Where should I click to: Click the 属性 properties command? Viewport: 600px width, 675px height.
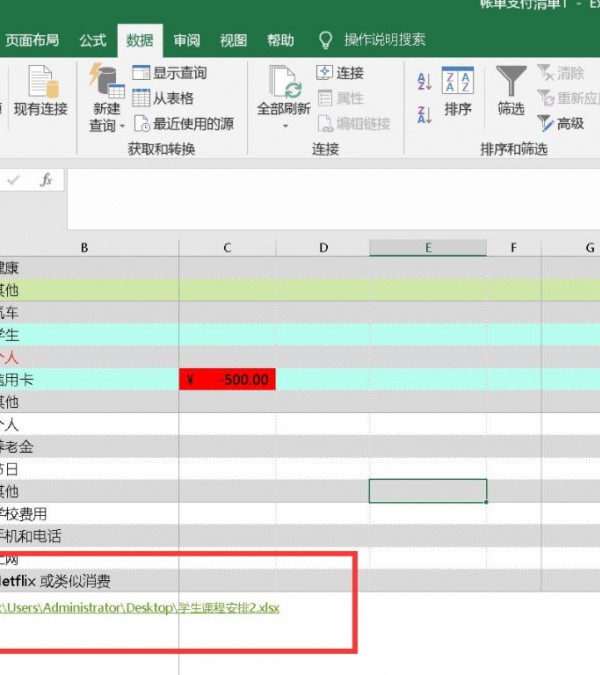(340, 98)
